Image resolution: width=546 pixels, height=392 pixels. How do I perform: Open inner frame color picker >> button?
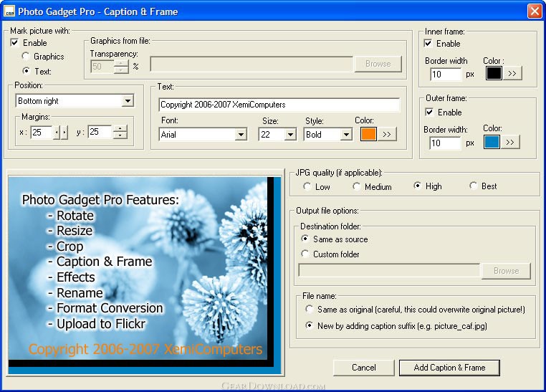(513, 73)
